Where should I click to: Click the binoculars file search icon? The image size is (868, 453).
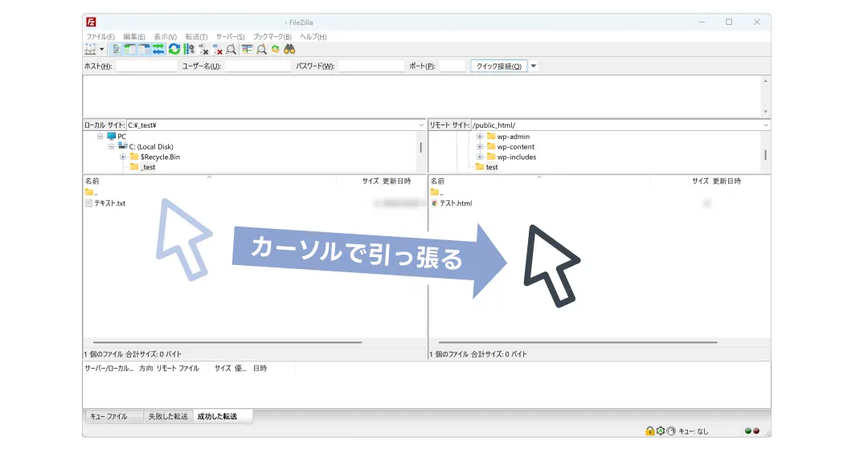[x=289, y=49]
